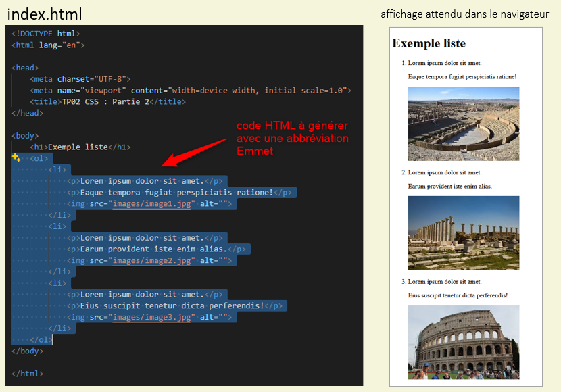Click the h1 'Exemple liste' code line
Screen dimensions: 561x392
click(80, 147)
